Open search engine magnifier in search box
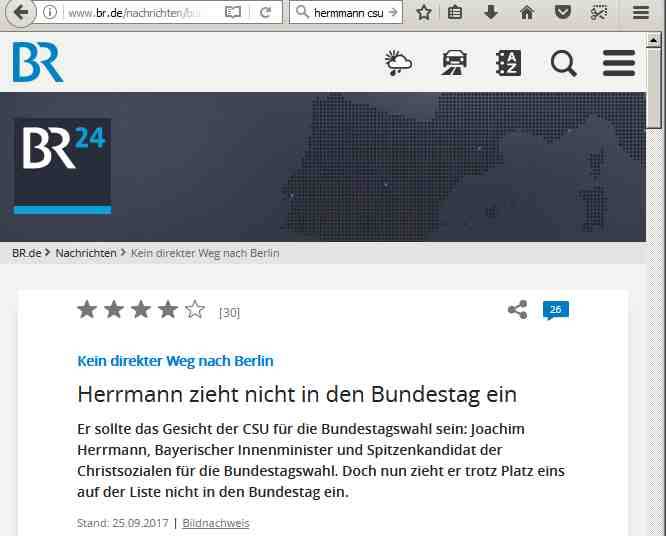The height and width of the screenshot is (536, 666). click(302, 12)
